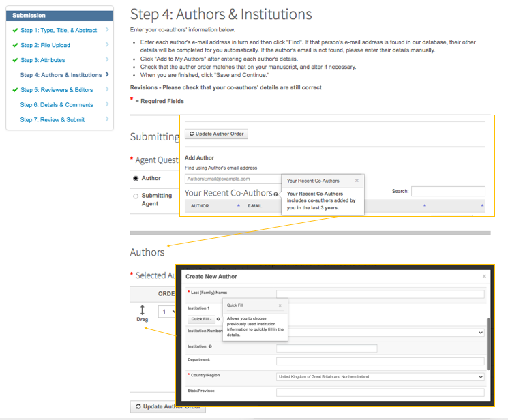This screenshot has width=508, height=420.
Task: Click chevron arrow on Step 4 row
Action: tap(107, 74)
